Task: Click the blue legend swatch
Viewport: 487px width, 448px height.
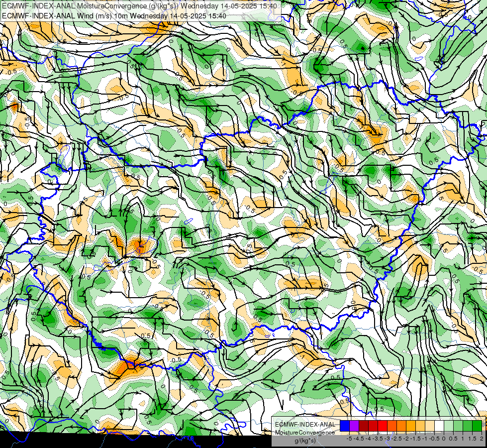Action: 345,426
